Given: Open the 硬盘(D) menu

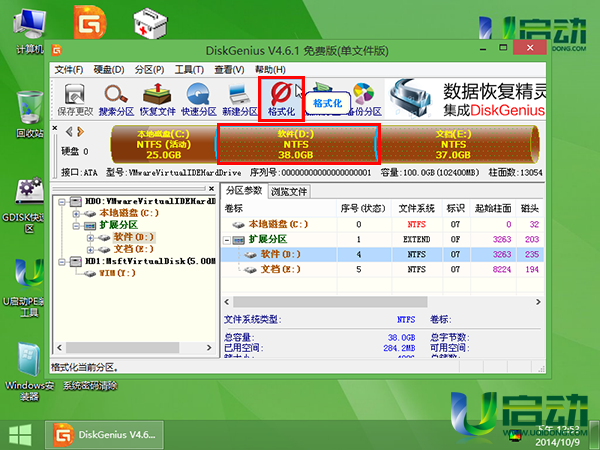Looking at the screenshot, I should pyautogui.click(x=109, y=70).
